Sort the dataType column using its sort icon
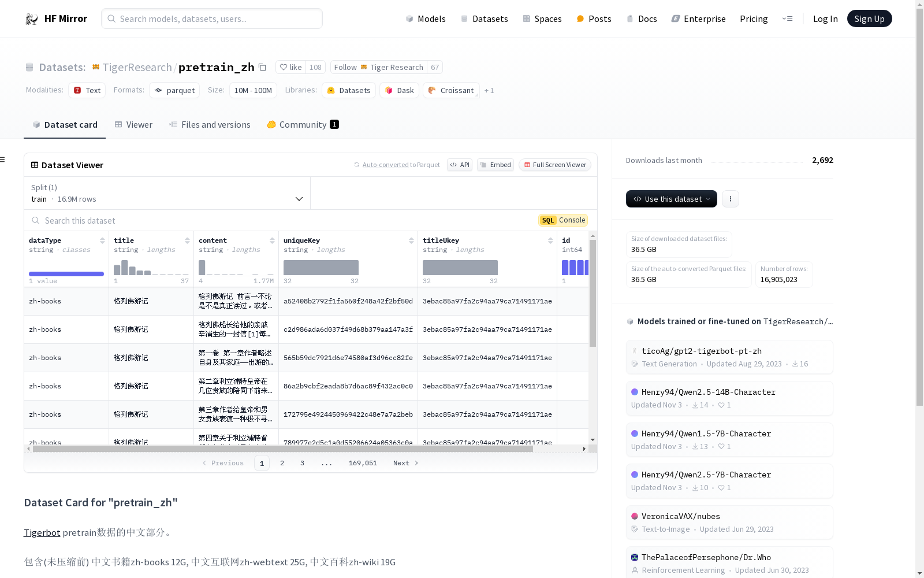Image resolution: width=924 pixels, height=578 pixels. tap(102, 240)
